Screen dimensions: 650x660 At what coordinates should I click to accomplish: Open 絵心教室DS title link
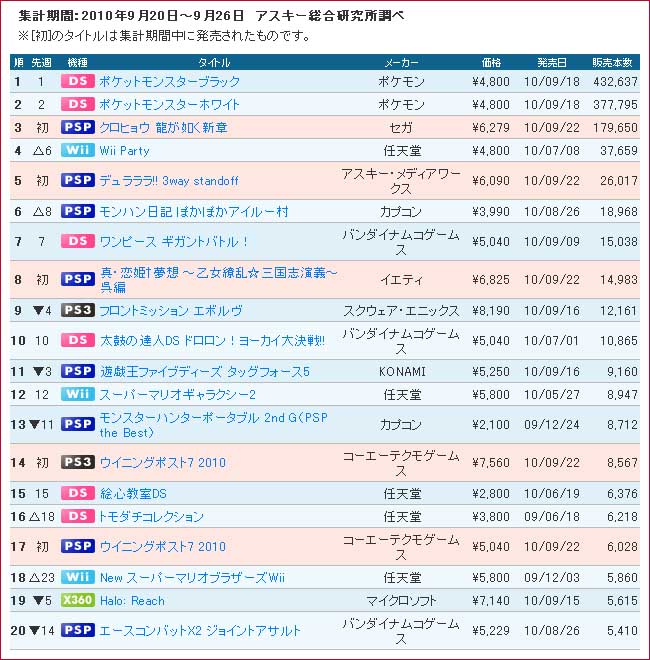(133, 493)
